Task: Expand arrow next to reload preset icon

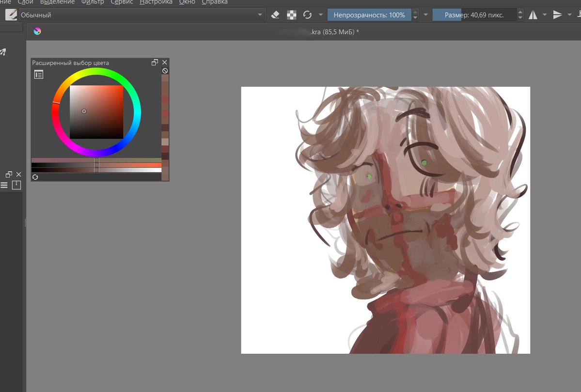Action: [320, 15]
